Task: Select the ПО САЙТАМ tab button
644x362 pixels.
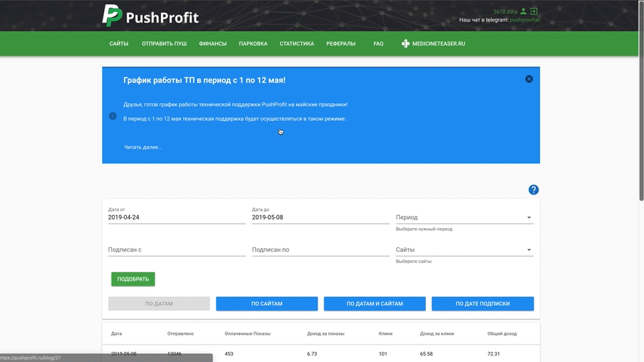Action: click(267, 304)
